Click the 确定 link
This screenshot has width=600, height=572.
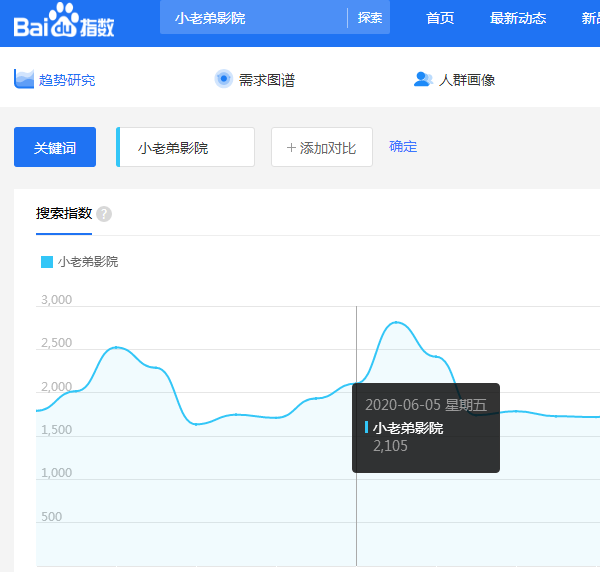pyautogui.click(x=403, y=147)
